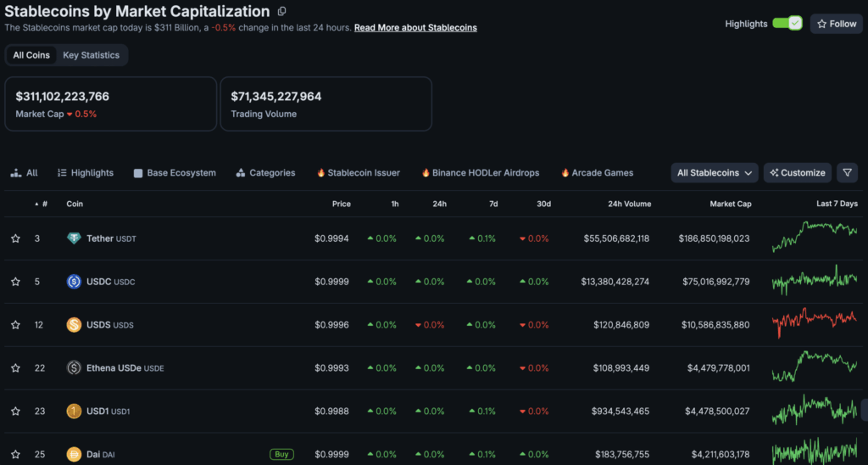The height and width of the screenshot is (465, 868).
Task: Favorite Dai with its star
Action: click(x=15, y=455)
